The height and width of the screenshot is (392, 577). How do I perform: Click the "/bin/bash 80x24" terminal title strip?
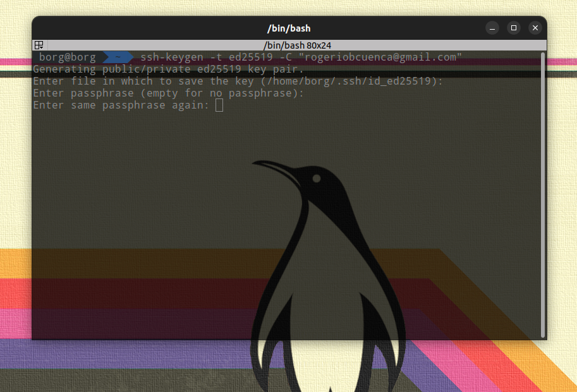coord(289,45)
